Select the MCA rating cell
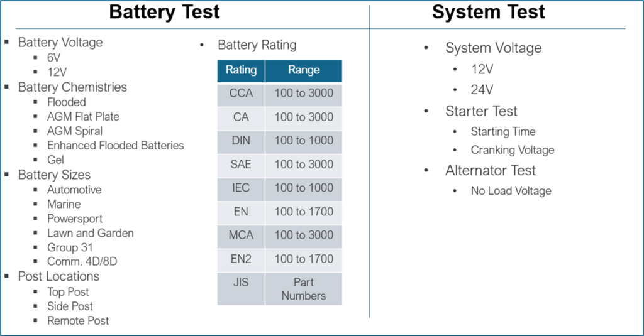 [241, 235]
